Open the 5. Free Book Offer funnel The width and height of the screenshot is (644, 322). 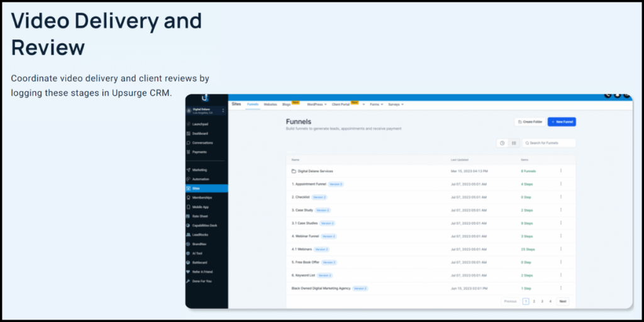[x=306, y=262]
